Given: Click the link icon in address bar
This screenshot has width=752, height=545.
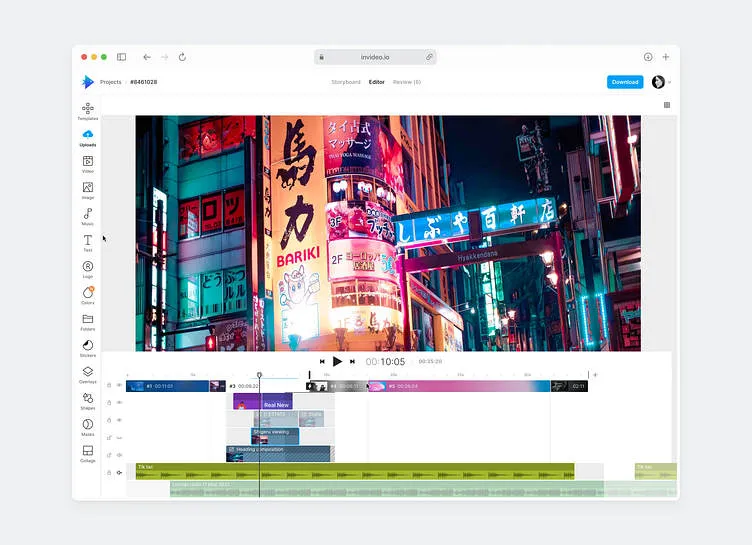Looking at the screenshot, I should [429, 57].
